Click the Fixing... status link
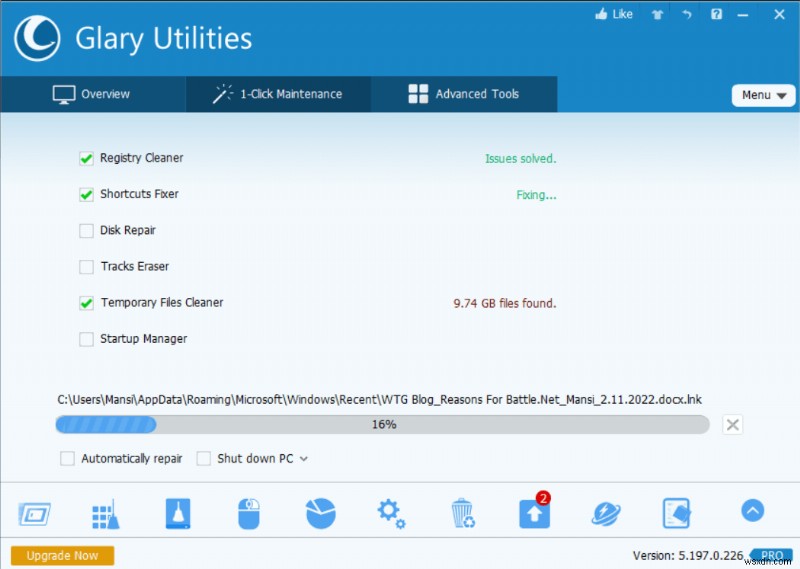 pos(536,195)
